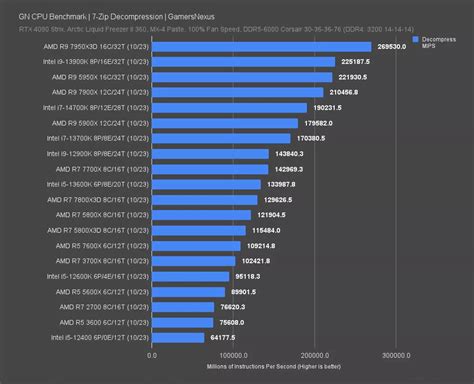Select the AMD R7 7800X3D bar
Image resolution: width=474 pixels, height=384 pixels.
coord(205,200)
